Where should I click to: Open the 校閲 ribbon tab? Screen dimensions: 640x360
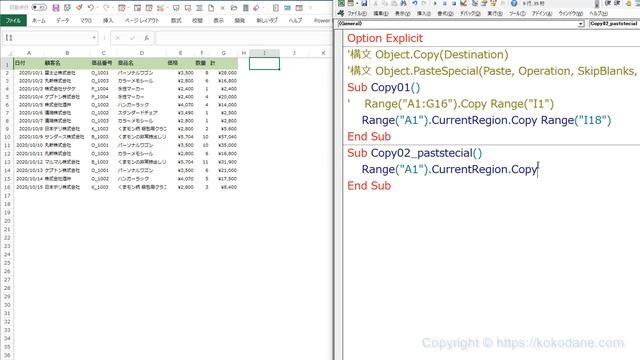click(x=198, y=20)
